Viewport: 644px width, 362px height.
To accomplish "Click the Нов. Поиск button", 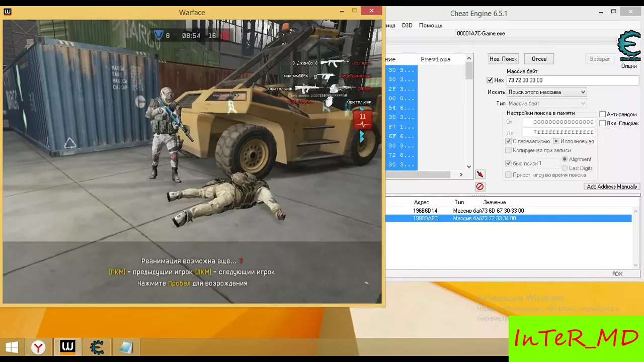I will 503,59.
